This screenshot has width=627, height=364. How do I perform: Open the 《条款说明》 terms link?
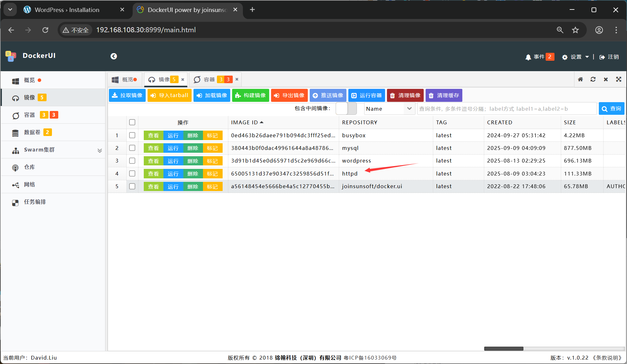607,358
